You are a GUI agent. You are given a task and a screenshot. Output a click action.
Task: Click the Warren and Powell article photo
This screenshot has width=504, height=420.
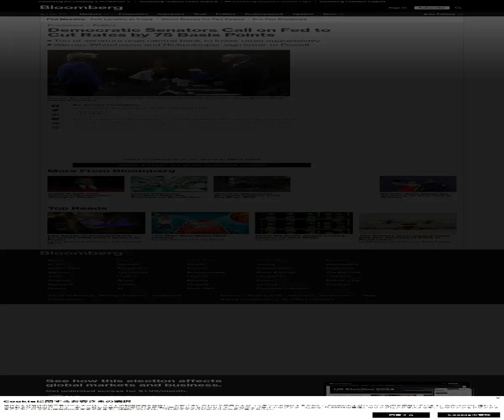coord(168,73)
